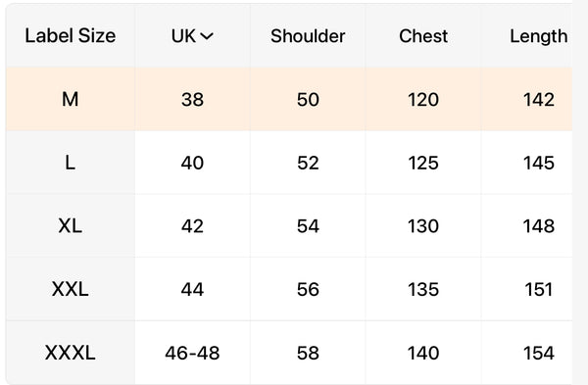Click the UK size 42 cell

pyautogui.click(x=192, y=226)
